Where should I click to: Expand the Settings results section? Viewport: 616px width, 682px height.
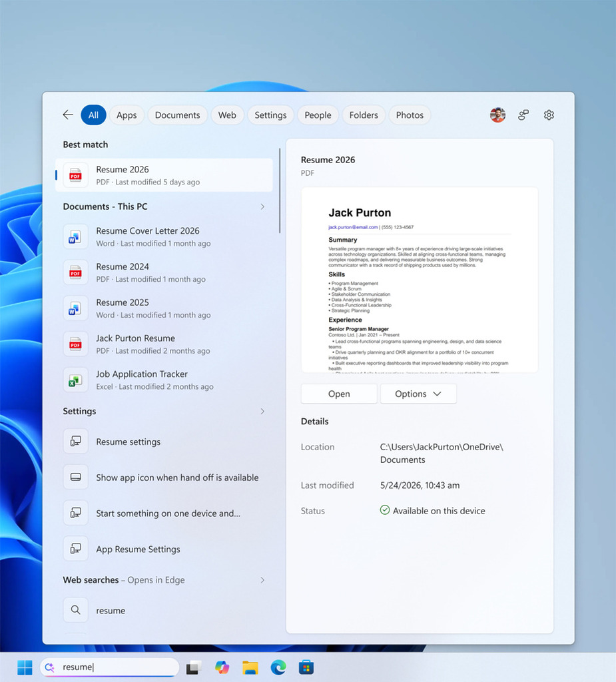(262, 412)
